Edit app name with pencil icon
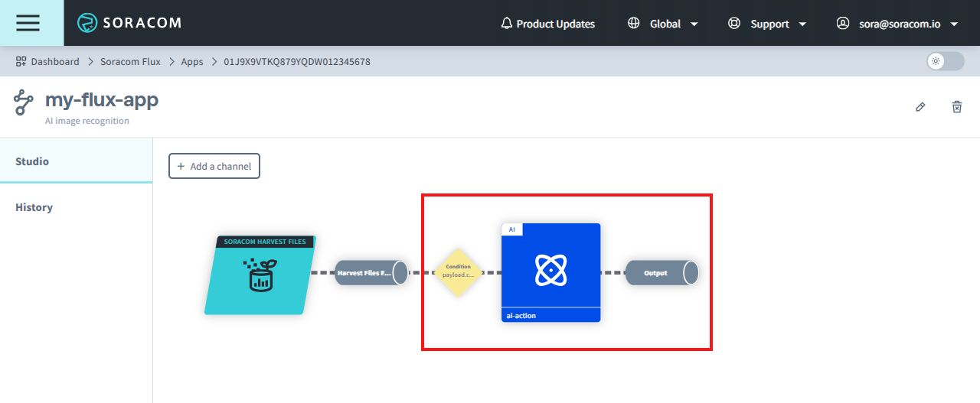980x403 pixels. 920,107
